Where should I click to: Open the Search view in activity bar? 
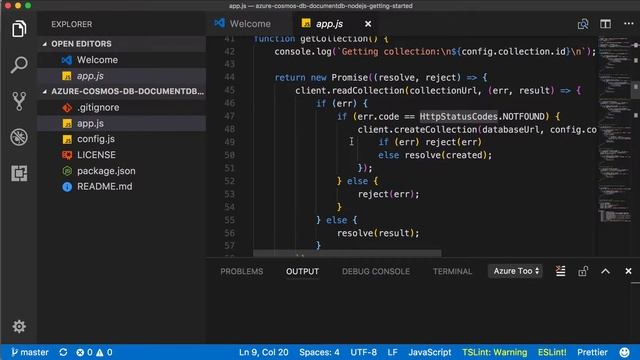[19, 64]
